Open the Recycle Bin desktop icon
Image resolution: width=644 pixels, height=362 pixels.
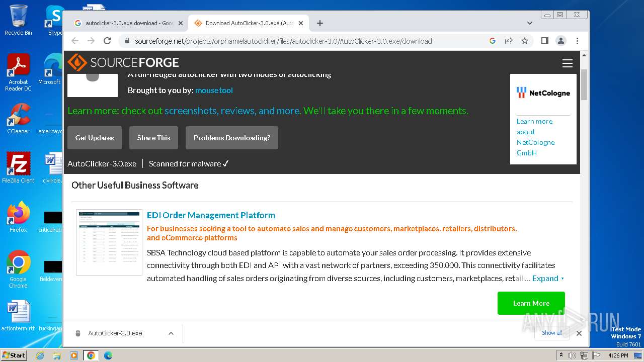[x=18, y=20]
